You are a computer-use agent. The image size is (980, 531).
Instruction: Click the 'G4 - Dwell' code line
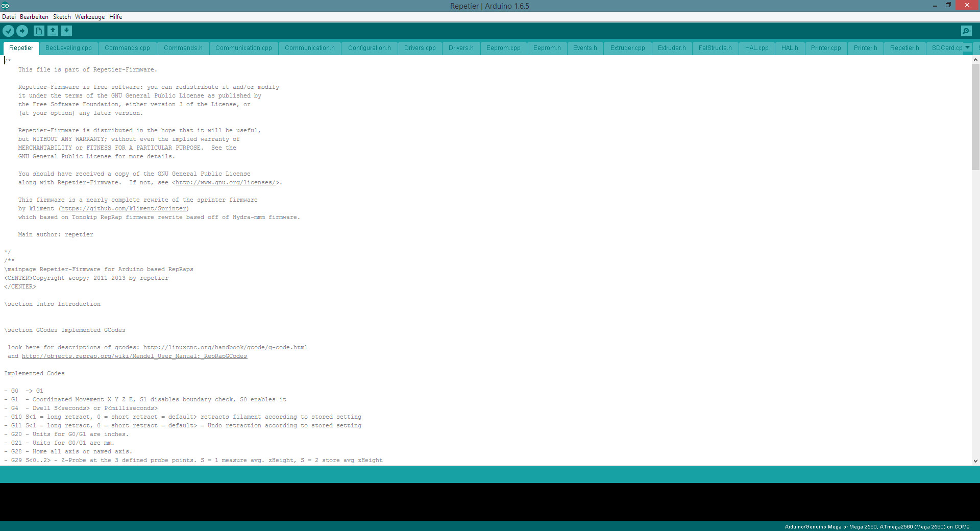[81, 408]
